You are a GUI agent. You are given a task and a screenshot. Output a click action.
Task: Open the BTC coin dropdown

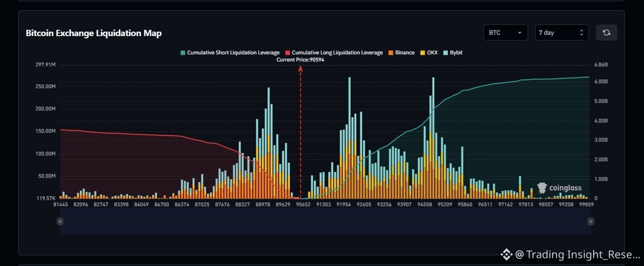(x=505, y=33)
